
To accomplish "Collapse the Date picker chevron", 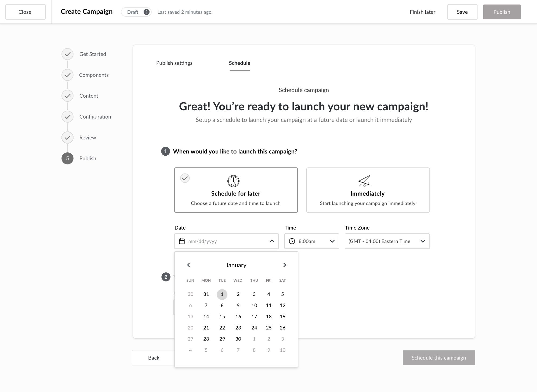I will (272, 241).
